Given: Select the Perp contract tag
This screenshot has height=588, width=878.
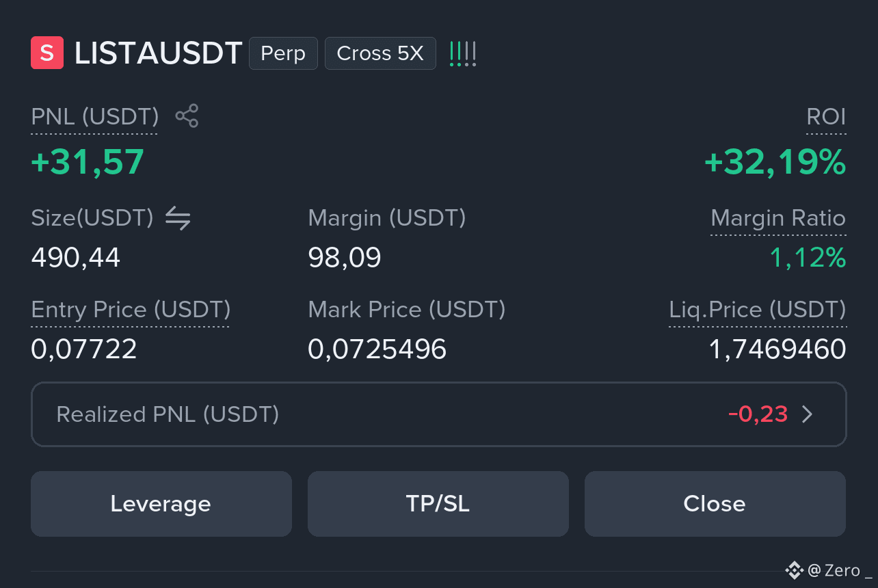Looking at the screenshot, I should click(283, 53).
